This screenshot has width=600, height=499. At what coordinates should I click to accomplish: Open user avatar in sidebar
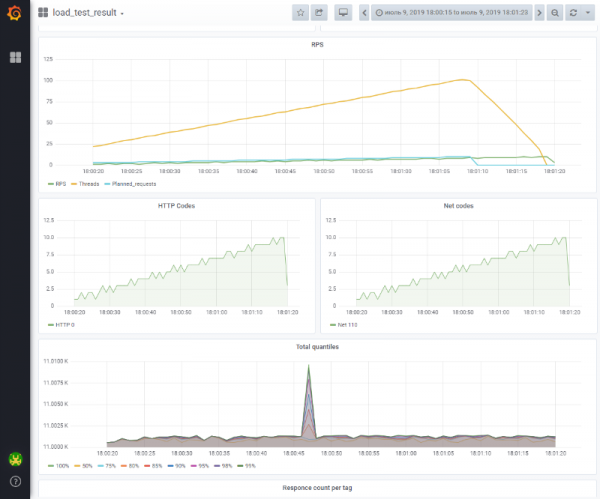[15, 459]
